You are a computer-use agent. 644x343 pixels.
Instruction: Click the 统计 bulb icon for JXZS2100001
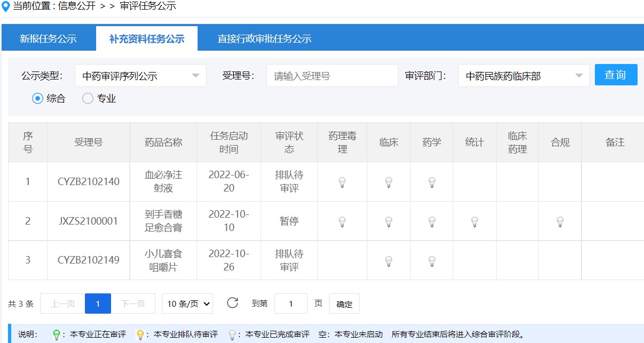coord(474,221)
